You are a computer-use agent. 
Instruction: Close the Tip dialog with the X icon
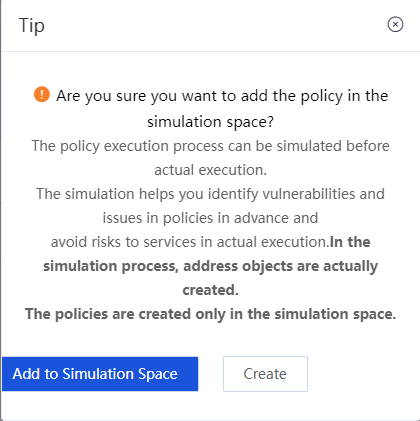coord(395,25)
